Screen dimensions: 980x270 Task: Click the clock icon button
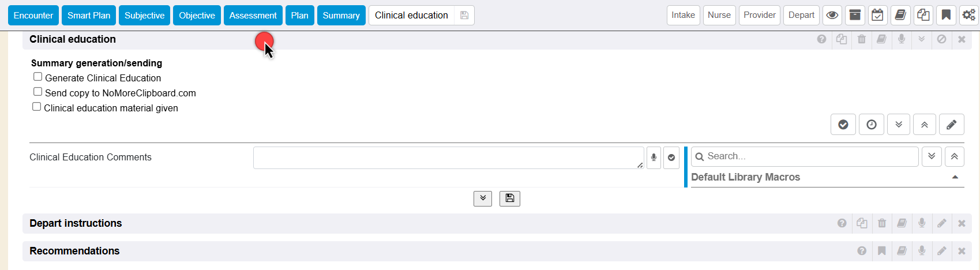pos(871,125)
